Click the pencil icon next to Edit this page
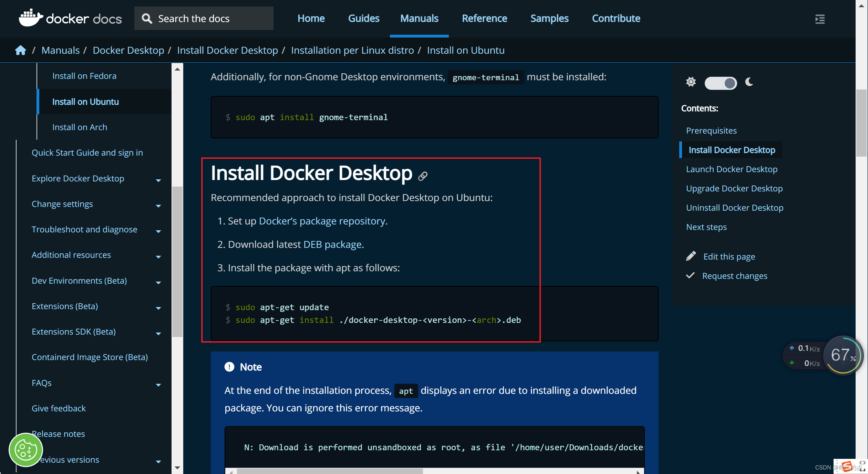Viewport: 868px width, 474px height. pos(691,255)
